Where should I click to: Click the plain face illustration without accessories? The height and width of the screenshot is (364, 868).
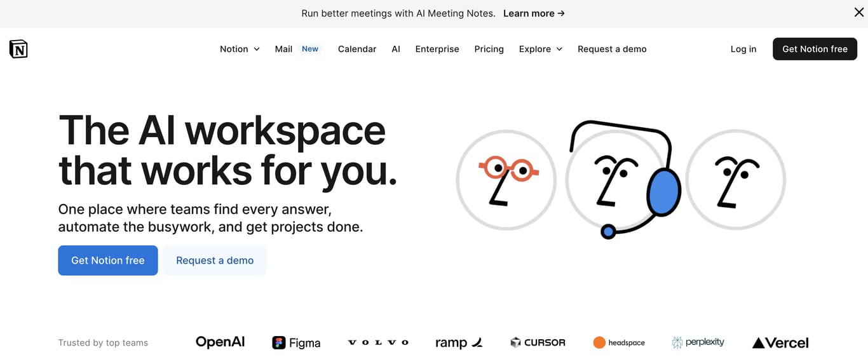pyautogui.click(x=736, y=180)
